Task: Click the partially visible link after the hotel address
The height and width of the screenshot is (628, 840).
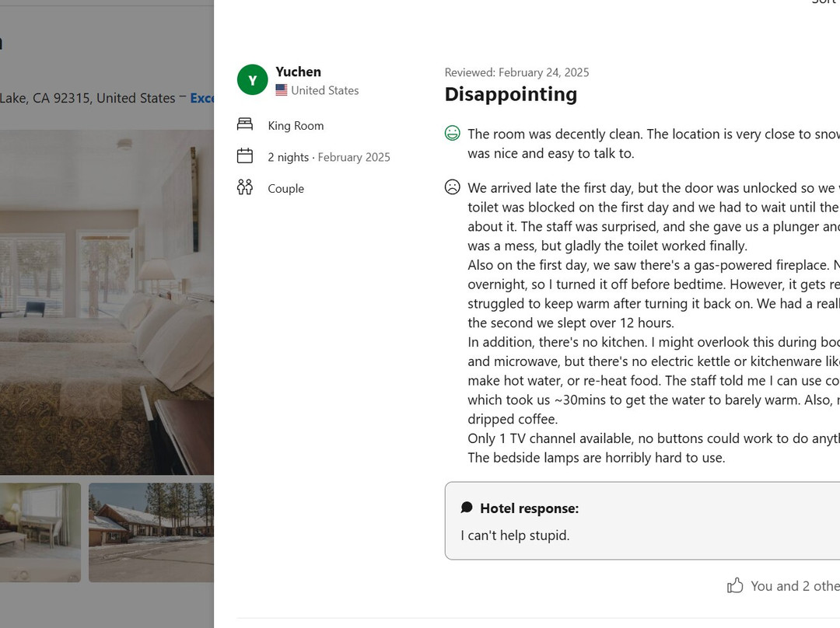Action: tap(202, 99)
